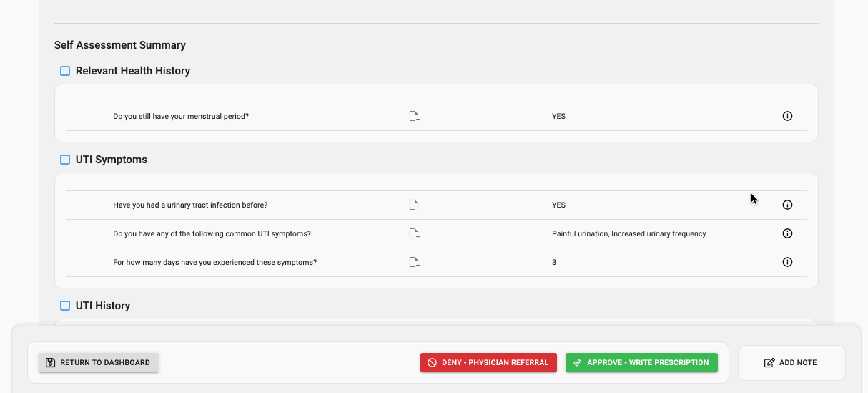Click the Self Assessment Summary heading
This screenshot has width=868, height=393.
tap(120, 45)
